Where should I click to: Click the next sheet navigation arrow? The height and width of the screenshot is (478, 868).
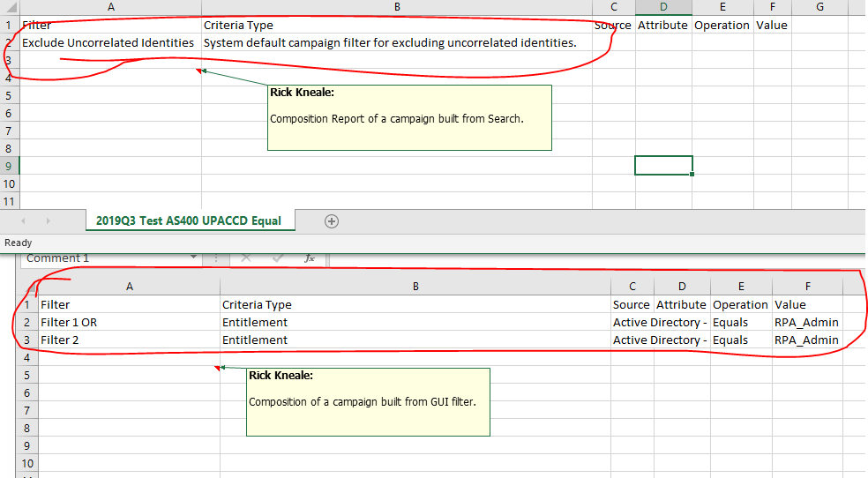[x=48, y=221]
